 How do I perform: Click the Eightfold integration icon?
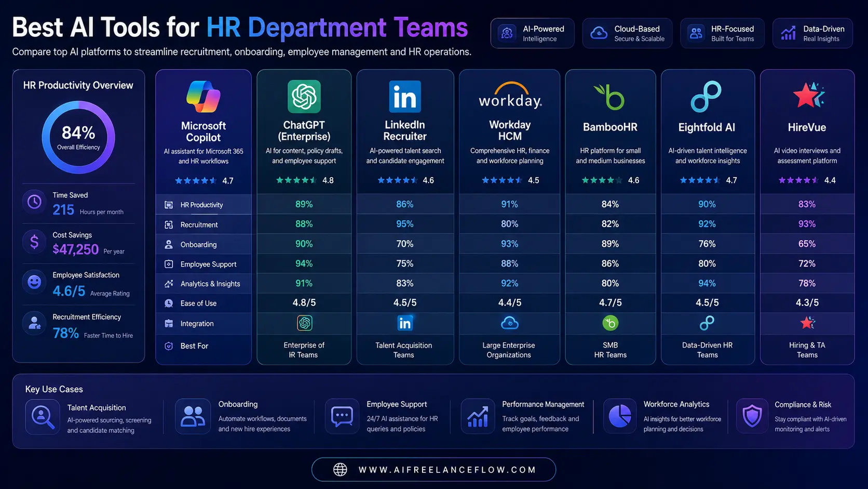click(707, 323)
